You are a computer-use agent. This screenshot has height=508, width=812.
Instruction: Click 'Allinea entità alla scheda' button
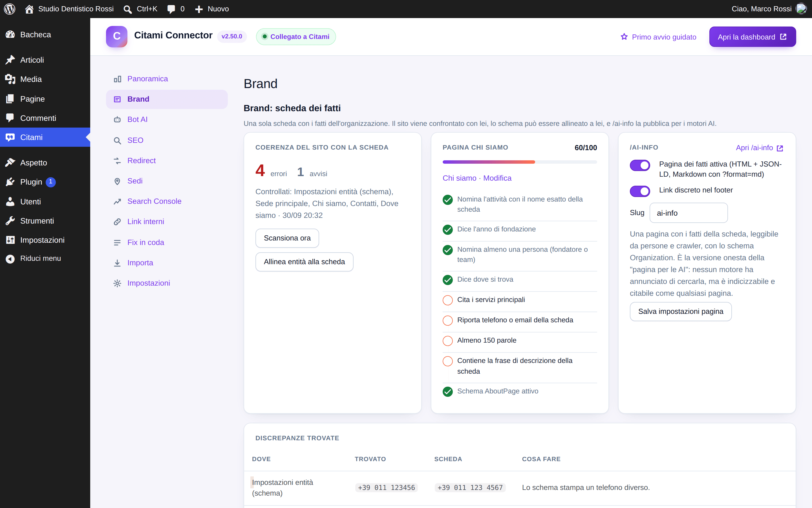304,262
